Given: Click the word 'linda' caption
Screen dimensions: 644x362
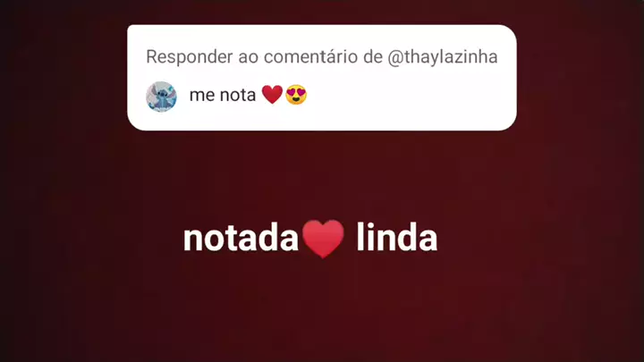Looking at the screenshot, I should click(397, 237).
